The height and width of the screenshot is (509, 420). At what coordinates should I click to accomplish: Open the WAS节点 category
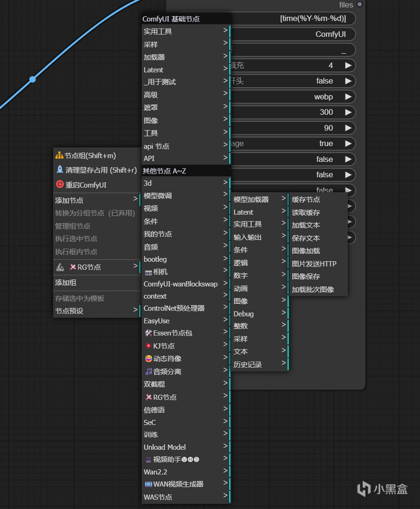186,497
